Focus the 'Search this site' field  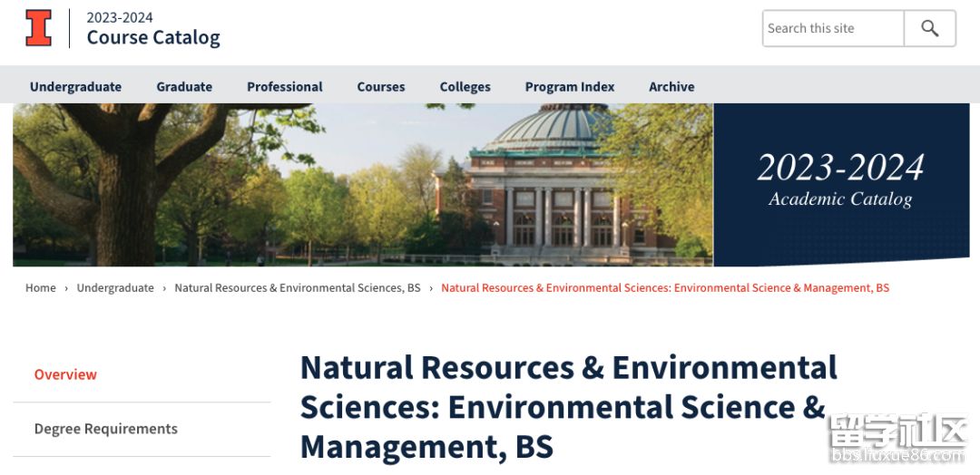click(x=833, y=28)
